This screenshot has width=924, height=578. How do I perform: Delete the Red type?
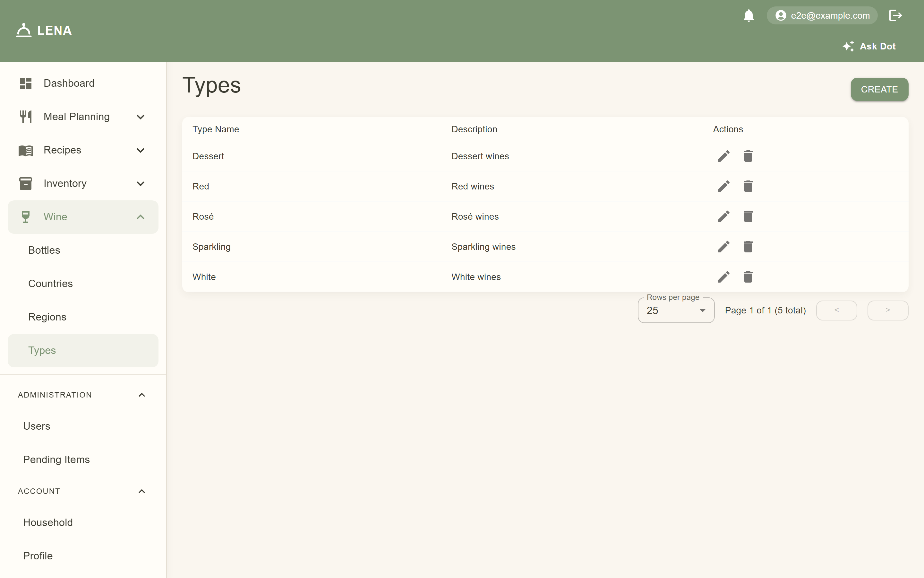pyautogui.click(x=748, y=186)
